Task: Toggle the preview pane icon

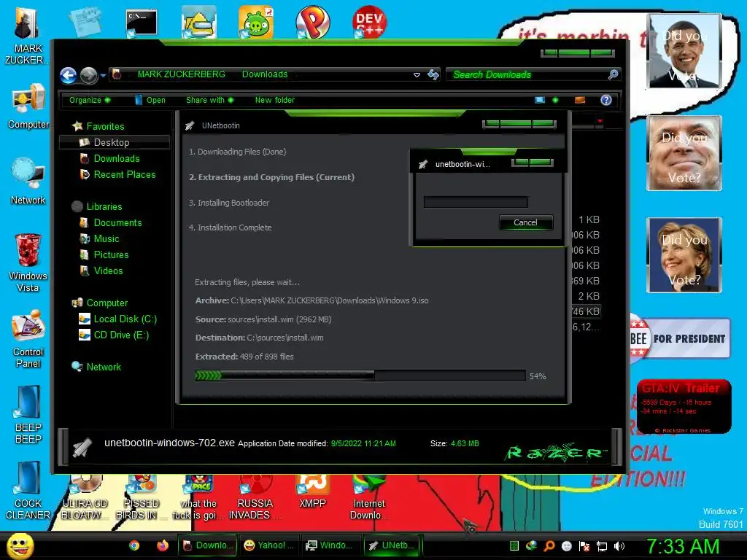Action: pyautogui.click(x=580, y=100)
